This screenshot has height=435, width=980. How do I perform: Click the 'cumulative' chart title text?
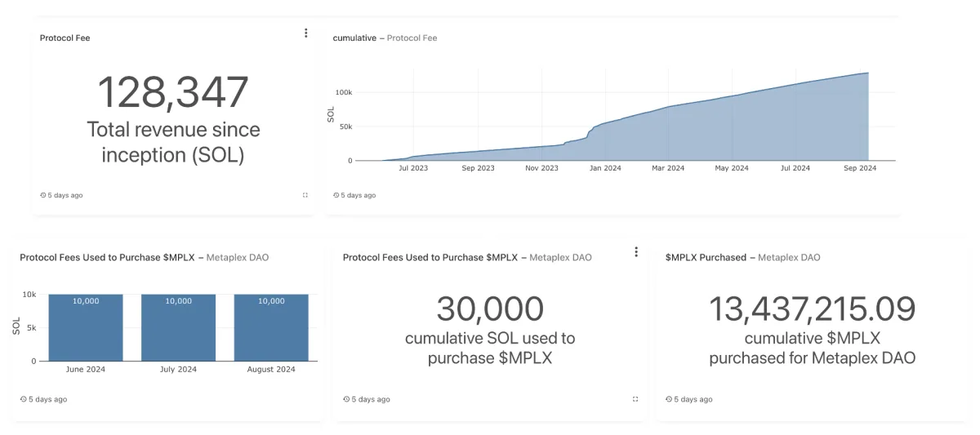(x=354, y=38)
